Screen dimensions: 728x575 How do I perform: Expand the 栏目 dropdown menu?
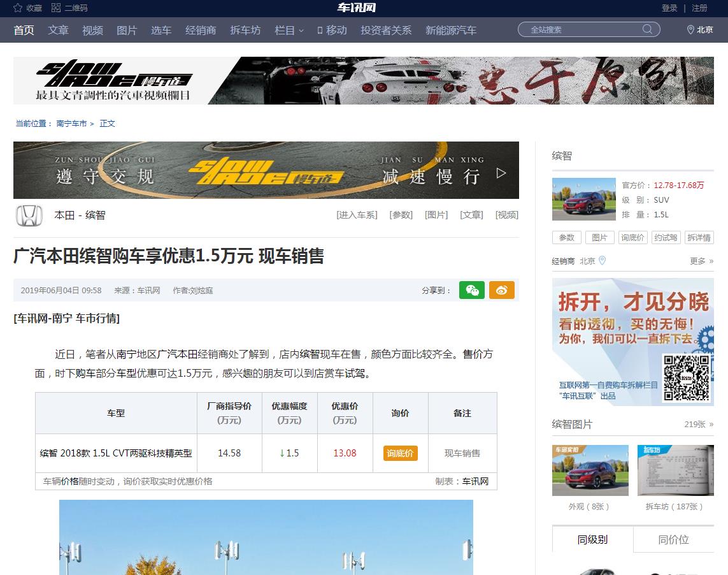(x=289, y=30)
